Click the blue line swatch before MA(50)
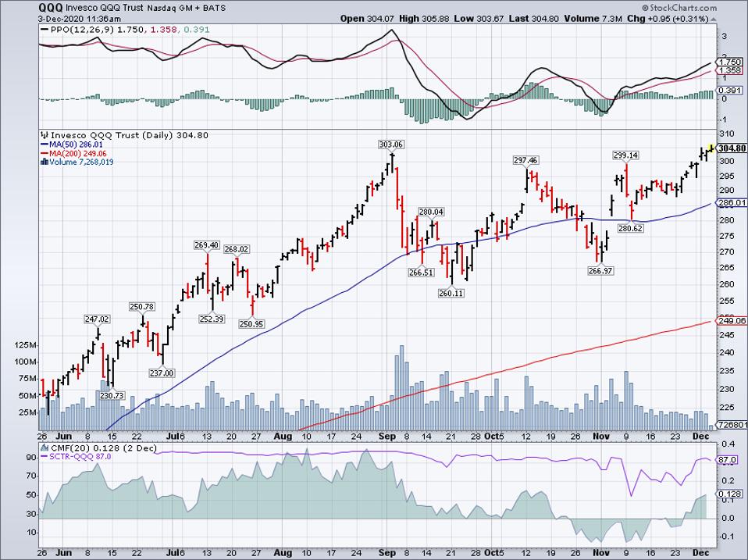Image resolution: width=748 pixels, height=560 pixels. pyautogui.click(x=45, y=144)
